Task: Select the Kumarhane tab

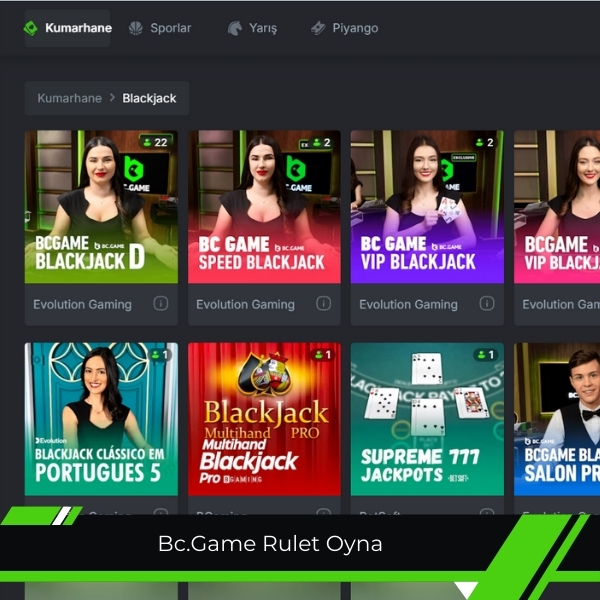Action: pyautogui.click(x=67, y=28)
